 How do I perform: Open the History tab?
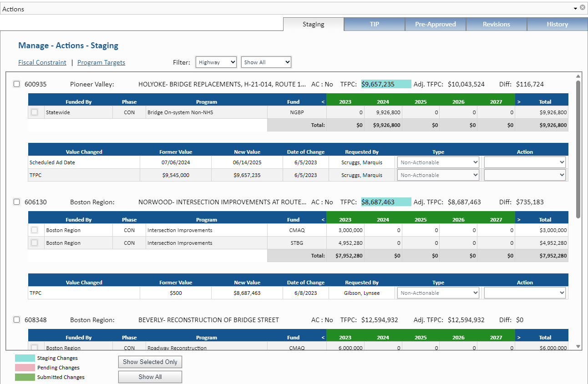pyautogui.click(x=557, y=24)
